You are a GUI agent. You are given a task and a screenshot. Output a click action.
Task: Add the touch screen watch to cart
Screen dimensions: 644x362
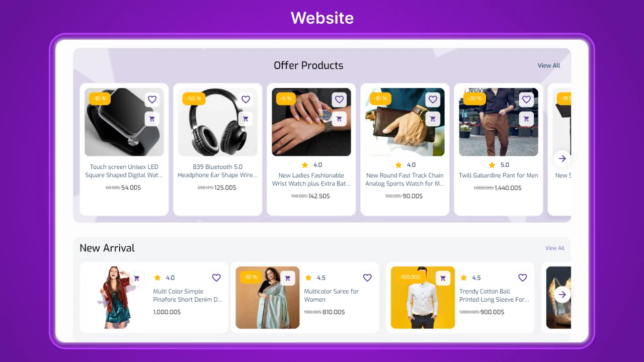[x=152, y=119]
